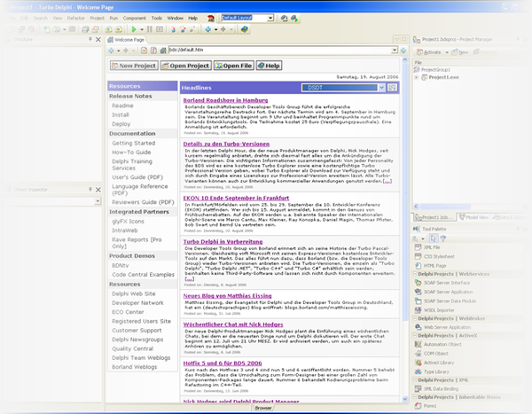This screenshot has width=532, height=414.
Task: Click the Program Reset toolbar icon
Action: (159, 29)
